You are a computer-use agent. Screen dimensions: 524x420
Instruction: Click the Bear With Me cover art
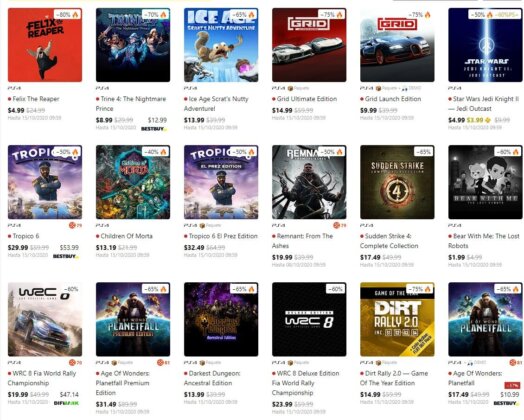(485, 182)
